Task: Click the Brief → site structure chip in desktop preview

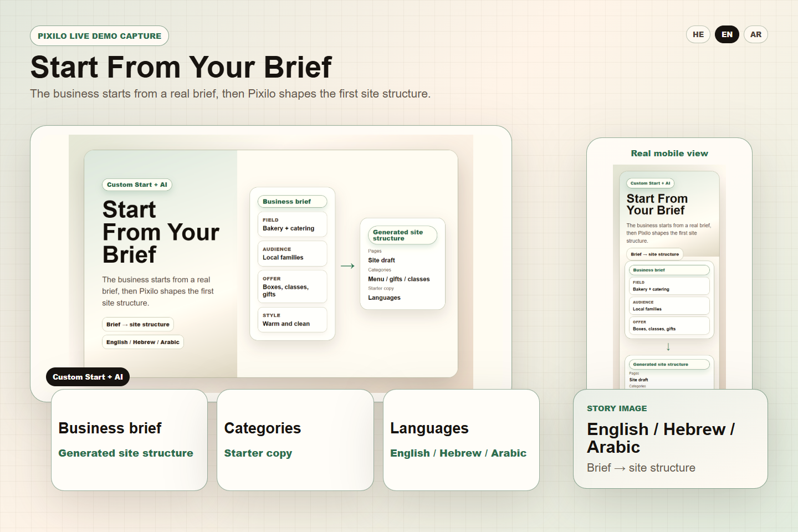Action: (x=138, y=324)
